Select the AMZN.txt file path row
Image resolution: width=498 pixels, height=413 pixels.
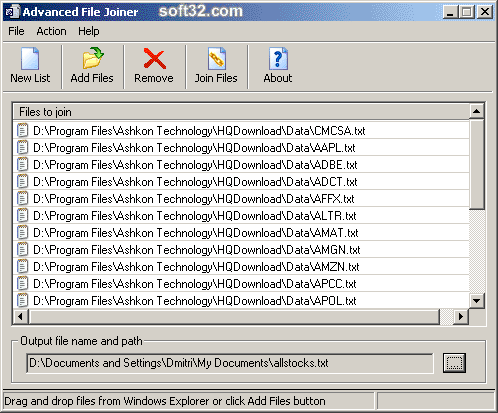coord(241,266)
